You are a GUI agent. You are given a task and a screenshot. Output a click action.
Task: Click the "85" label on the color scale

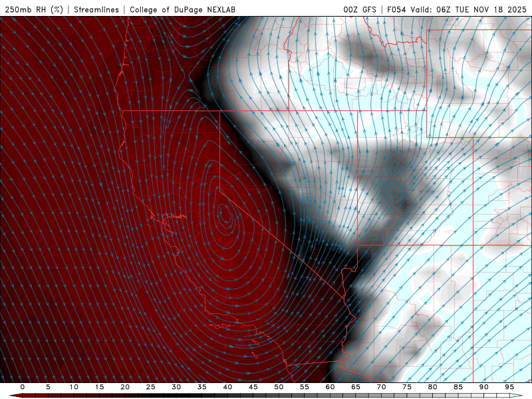458,387
